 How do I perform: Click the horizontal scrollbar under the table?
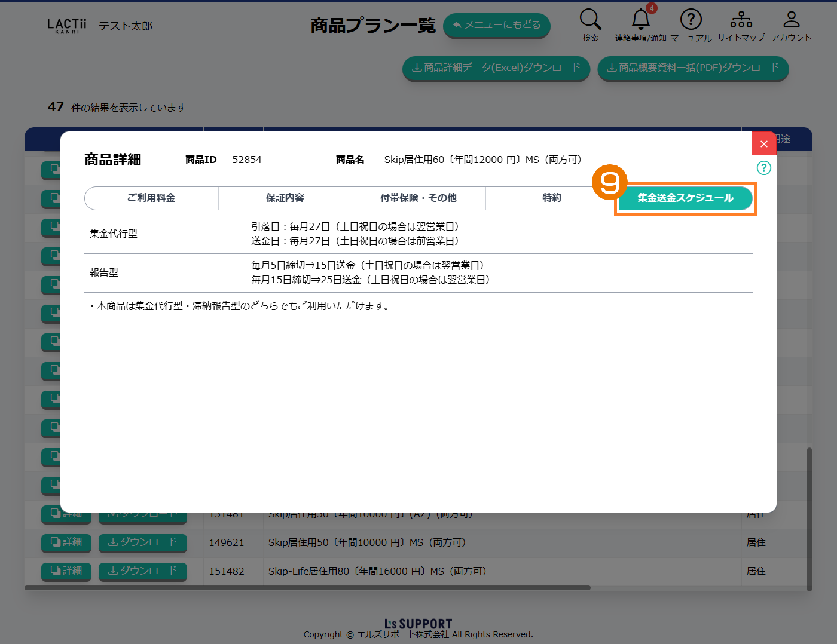(x=307, y=588)
